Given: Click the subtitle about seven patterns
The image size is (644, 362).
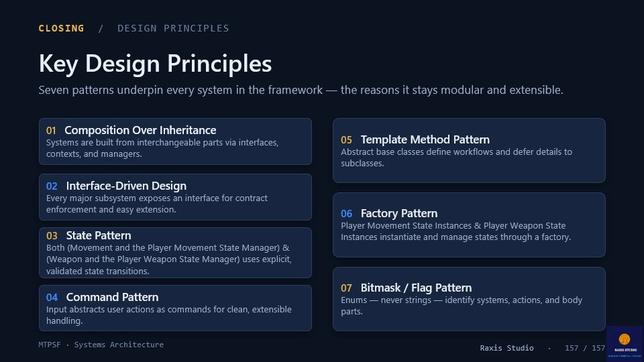Looking at the screenshot, I should [x=301, y=90].
